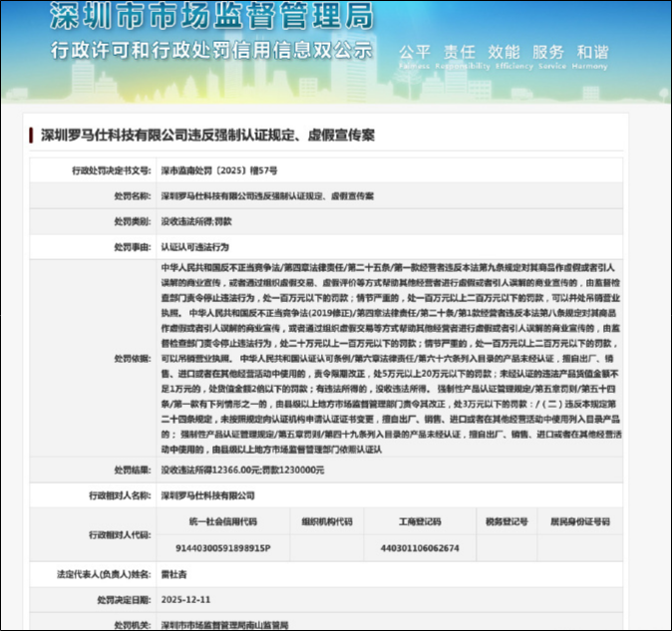
Task: Select the credit code 91440300591898915P
Action: [223, 548]
